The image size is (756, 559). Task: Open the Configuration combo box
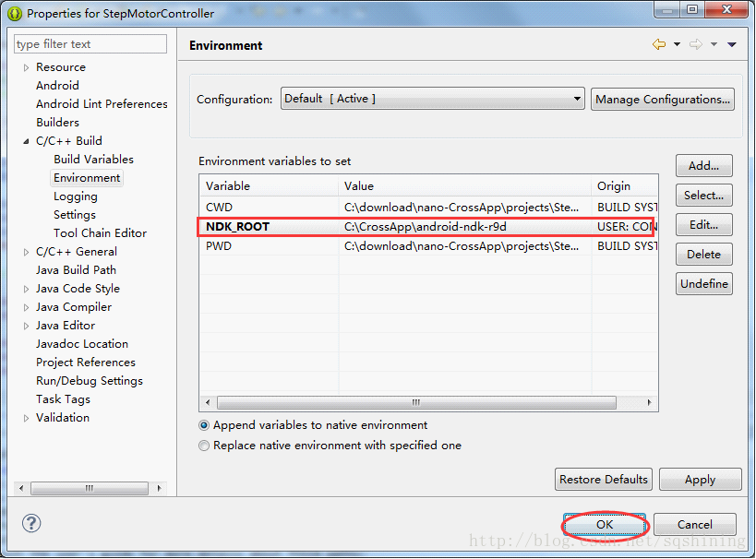pos(433,99)
